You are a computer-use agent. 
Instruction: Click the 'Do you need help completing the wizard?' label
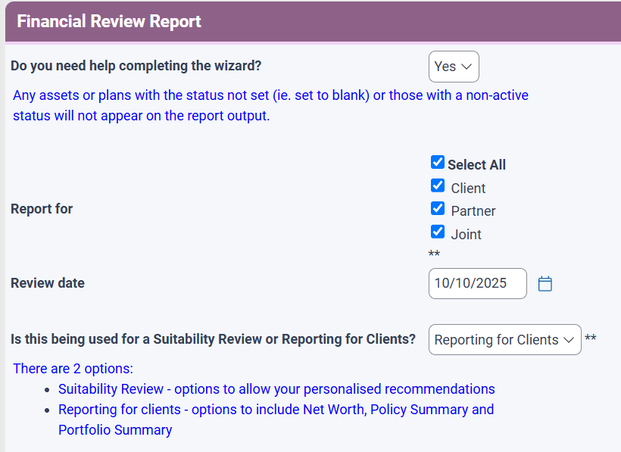click(x=136, y=66)
